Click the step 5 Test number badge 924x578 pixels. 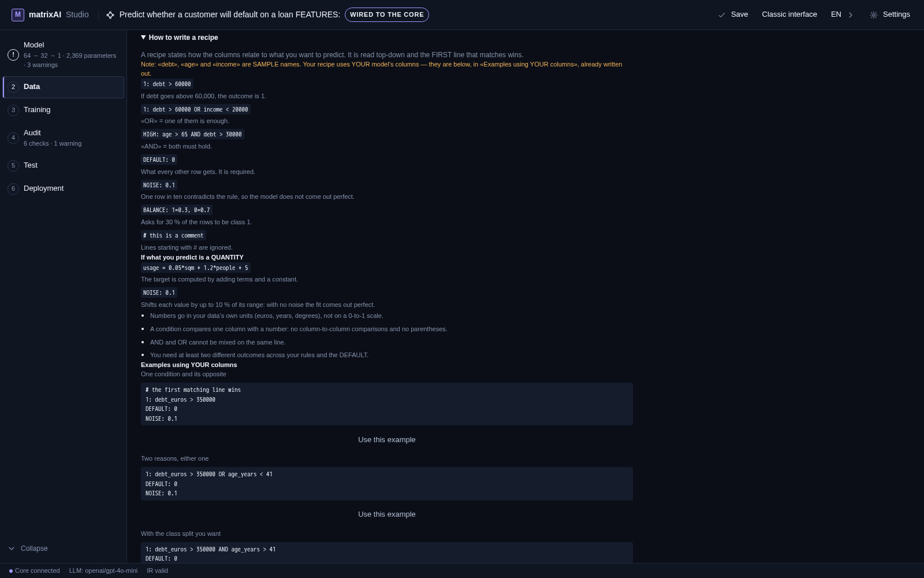click(x=13, y=165)
